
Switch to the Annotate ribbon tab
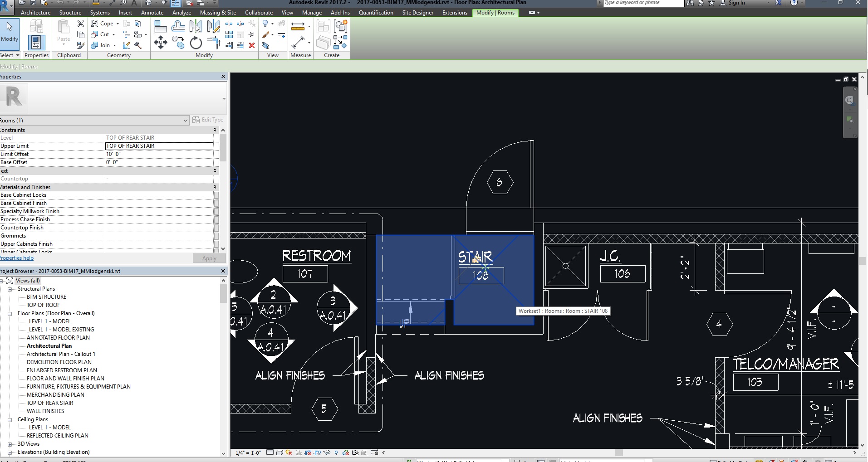[152, 13]
